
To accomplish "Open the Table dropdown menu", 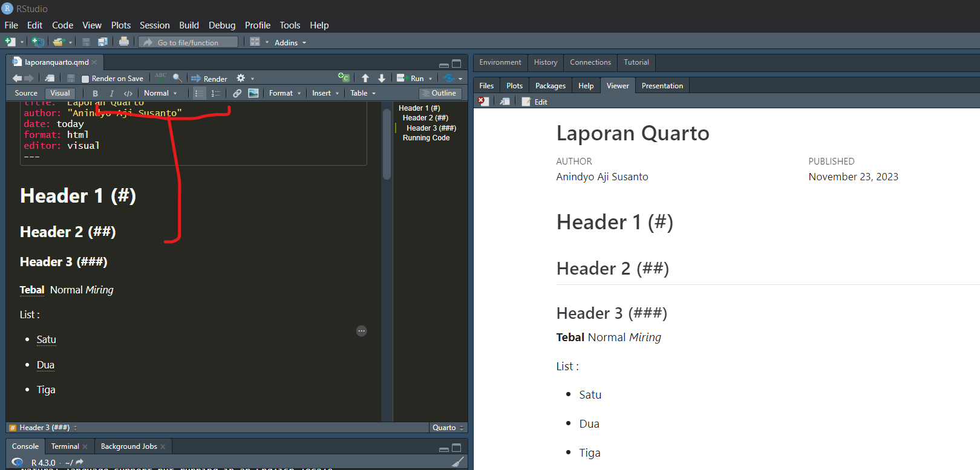I will pos(363,93).
